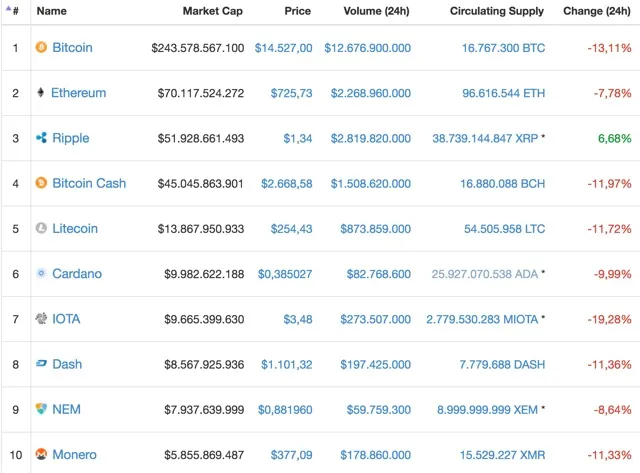Click the Litecoin logo icon
Image resolution: width=640 pixels, height=473 pixels.
(x=41, y=228)
